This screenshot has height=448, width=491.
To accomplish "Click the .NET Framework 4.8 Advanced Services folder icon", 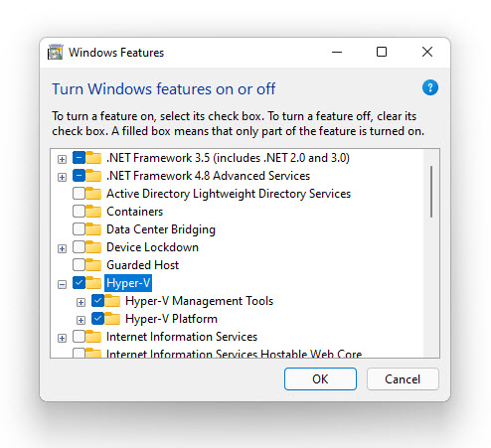I will 93,176.
